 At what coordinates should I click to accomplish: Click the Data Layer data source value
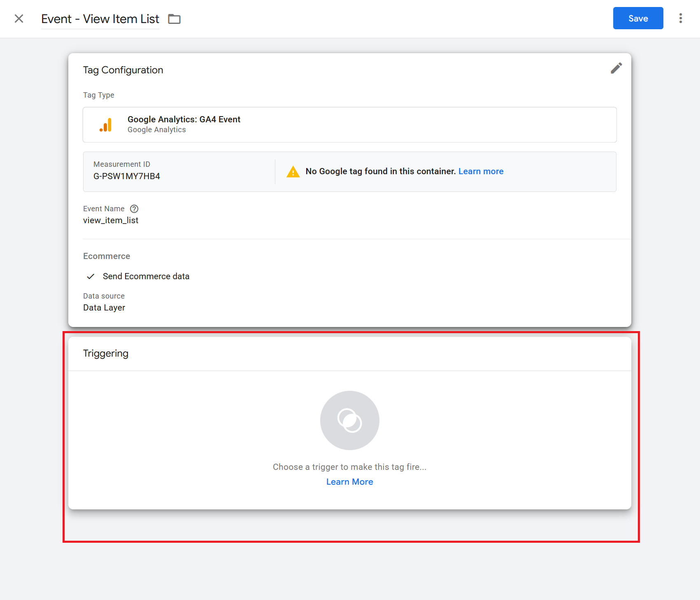pos(104,308)
